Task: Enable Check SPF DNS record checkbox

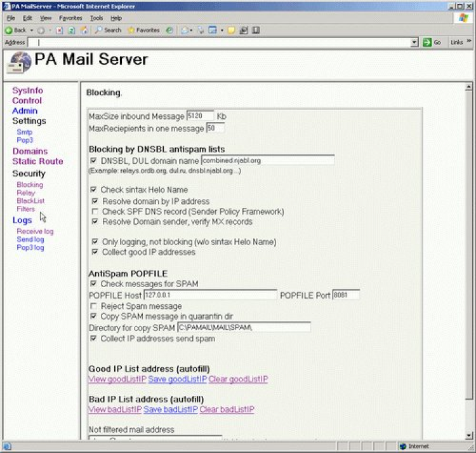Action: pyautogui.click(x=95, y=211)
